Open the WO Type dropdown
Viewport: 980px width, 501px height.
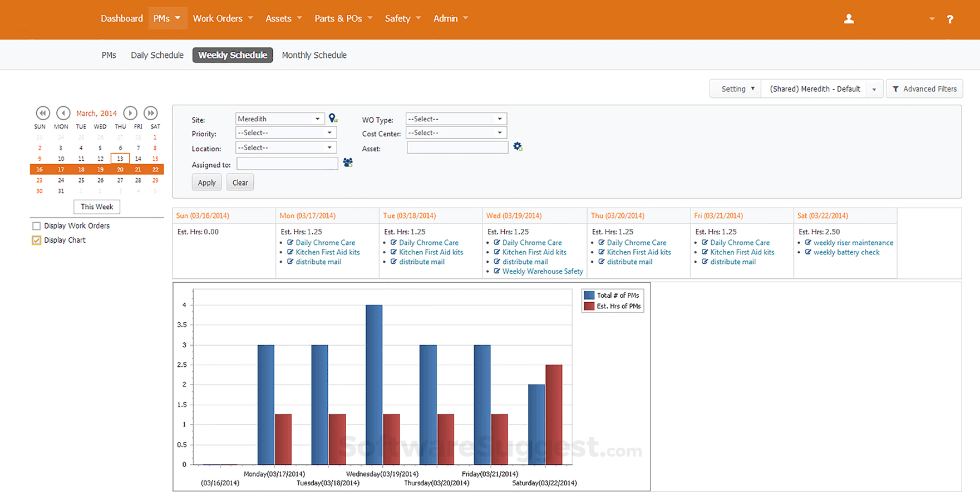tap(456, 119)
